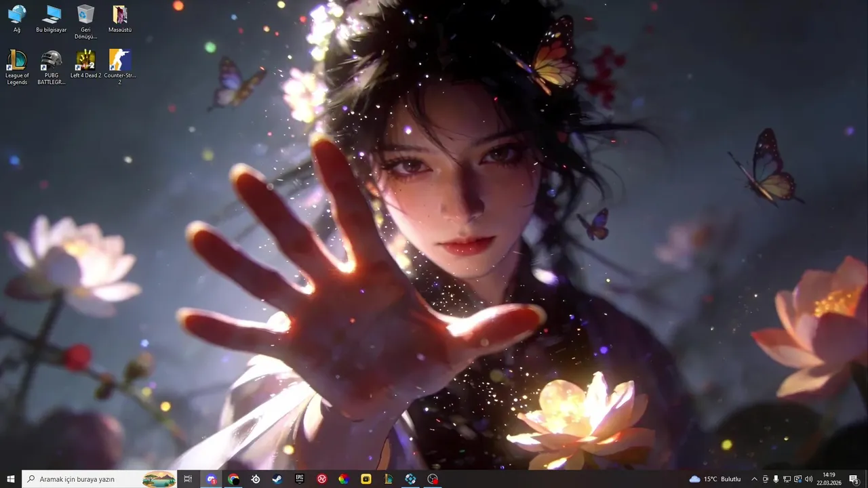
Task: Open the multicolored circle taskbar app
Action: click(x=344, y=479)
